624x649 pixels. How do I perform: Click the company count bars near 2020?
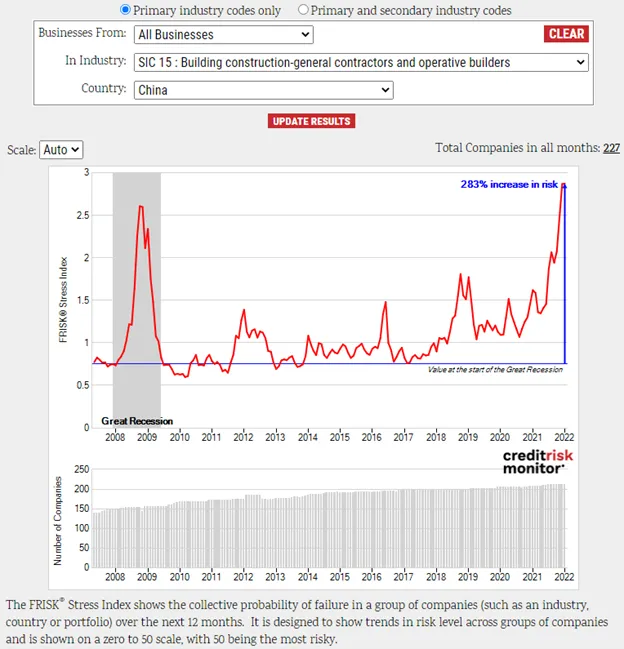(x=500, y=527)
